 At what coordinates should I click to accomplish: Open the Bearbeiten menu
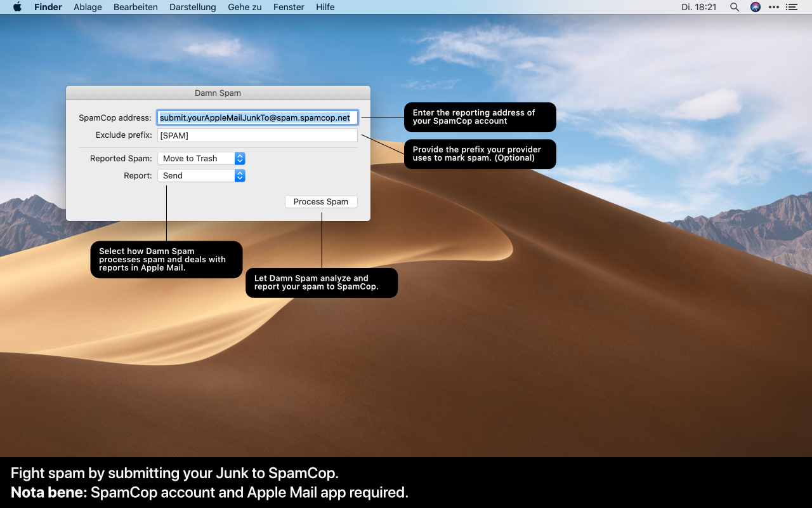(136, 7)
